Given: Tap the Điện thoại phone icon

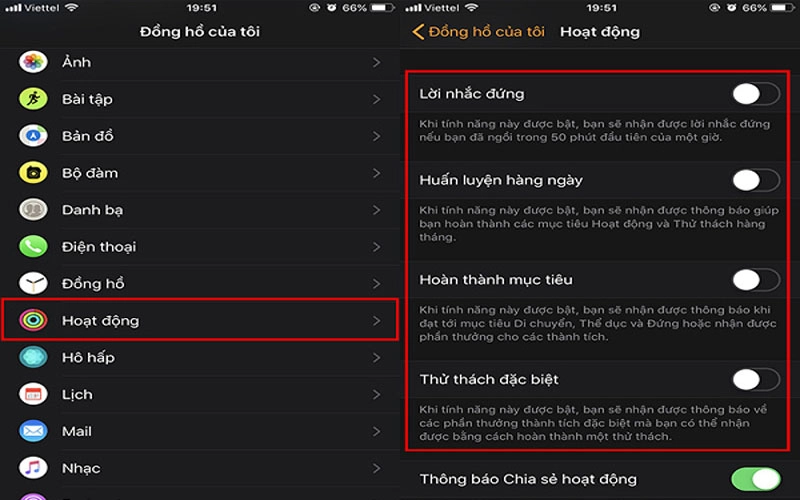Looking at the screenshot, I should pos(33,246).
